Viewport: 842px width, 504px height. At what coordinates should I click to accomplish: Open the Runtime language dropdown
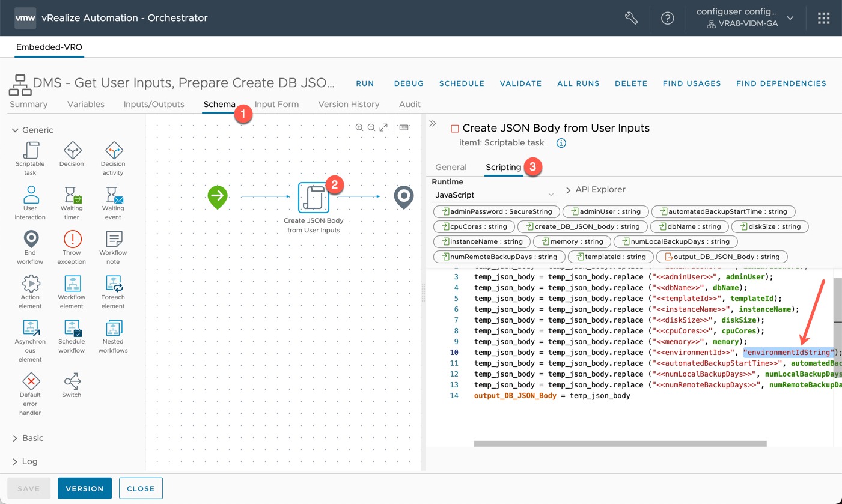[x=493, y=195]
